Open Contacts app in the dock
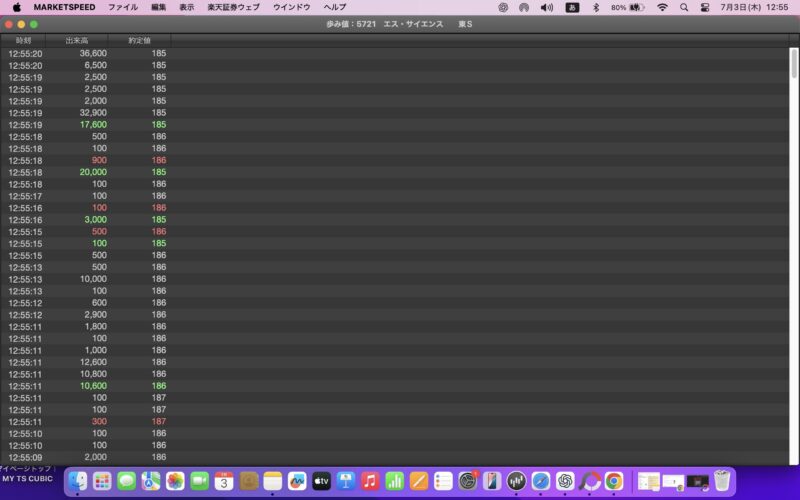800x500 pixels. 248,481
